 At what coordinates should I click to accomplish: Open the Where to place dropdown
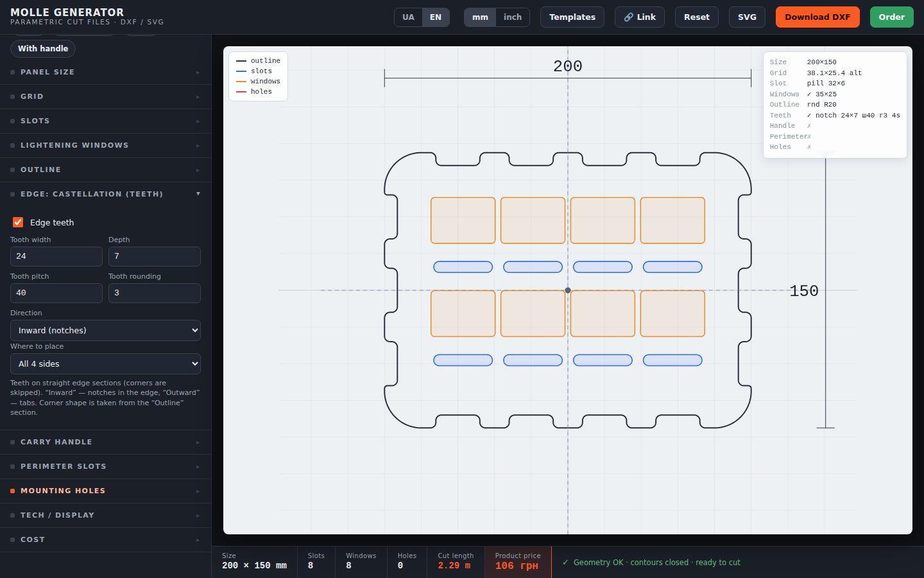pyautogui.click(x=105, y=363)
